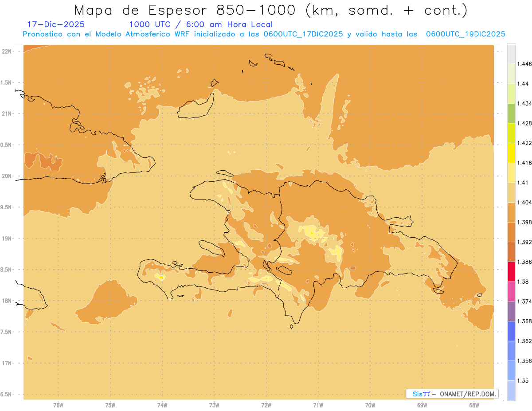532x411 pixels.
Task: Click the legend value "1.404"
Action: pyautogui.click(x=524, y=202)
